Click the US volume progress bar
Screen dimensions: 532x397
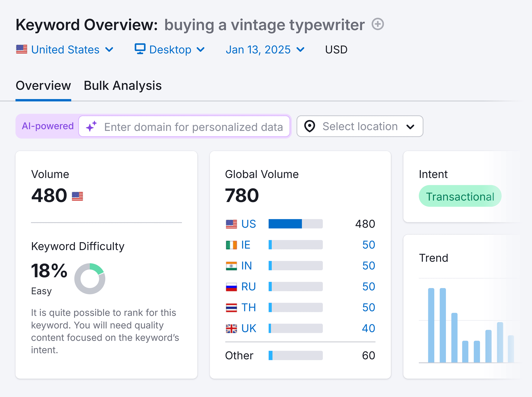coord(296,224)
